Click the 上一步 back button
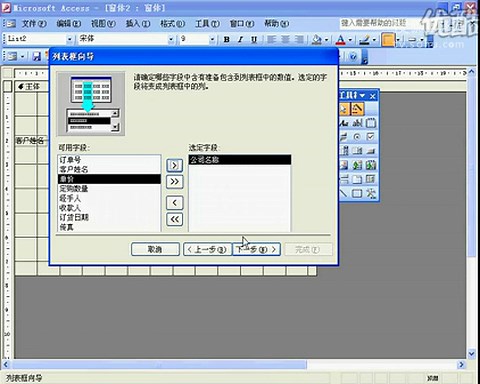Image resolution: width=480 pixels, height=384 pixels. 207,249
